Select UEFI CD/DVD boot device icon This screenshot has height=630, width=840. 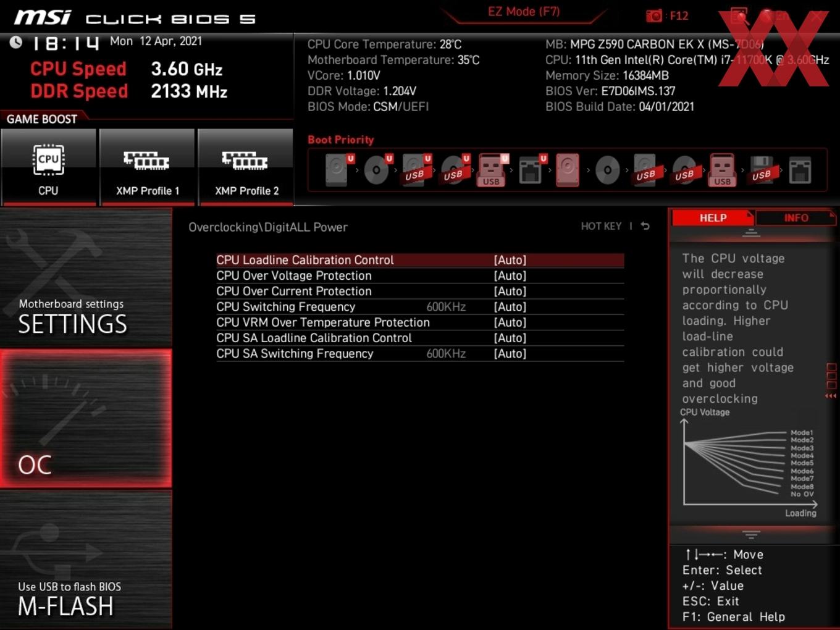click(x=377, y=170)
